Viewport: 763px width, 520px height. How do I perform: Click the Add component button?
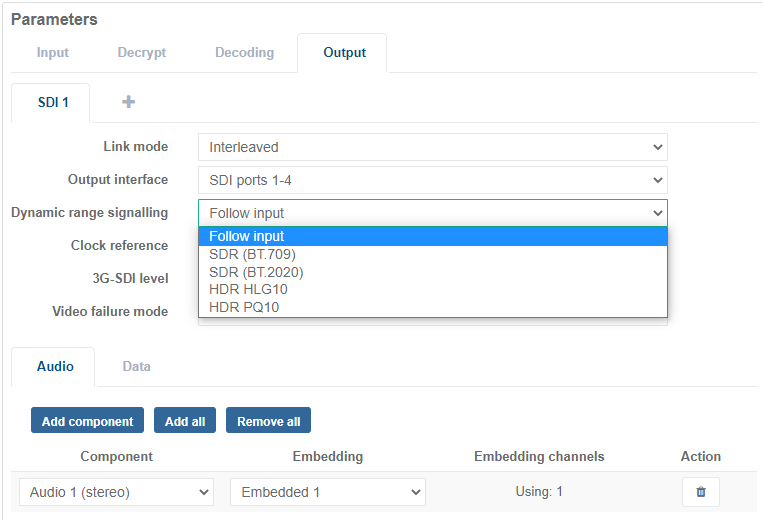click(87, 421)
